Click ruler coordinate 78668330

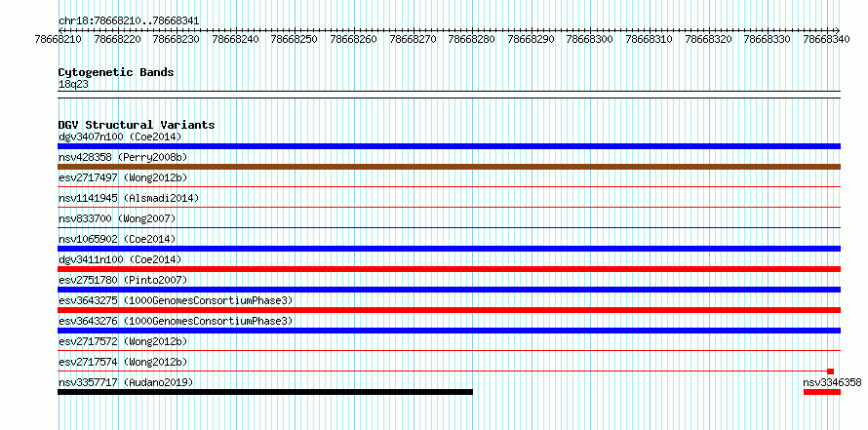768,39
